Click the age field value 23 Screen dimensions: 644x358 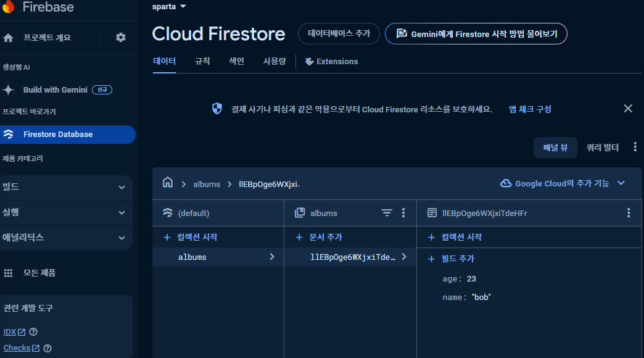coord(471,278)
